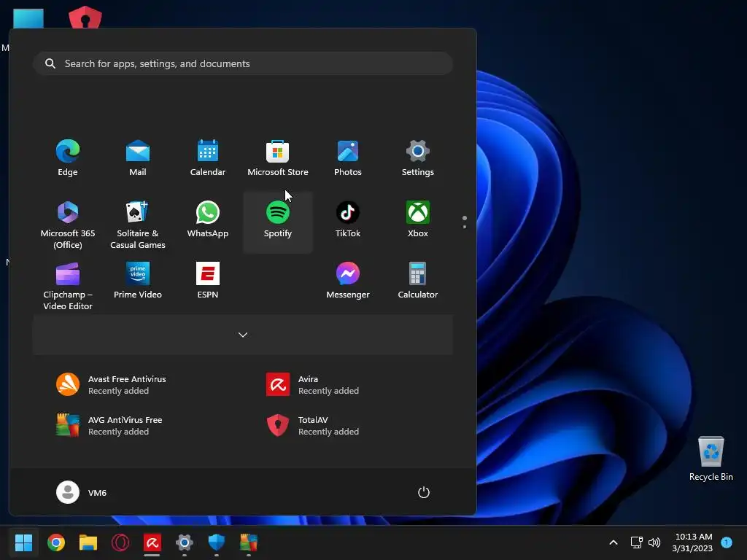Open Calculator
Viewport: 747px width, 560px height.
[x=418, y=281]
